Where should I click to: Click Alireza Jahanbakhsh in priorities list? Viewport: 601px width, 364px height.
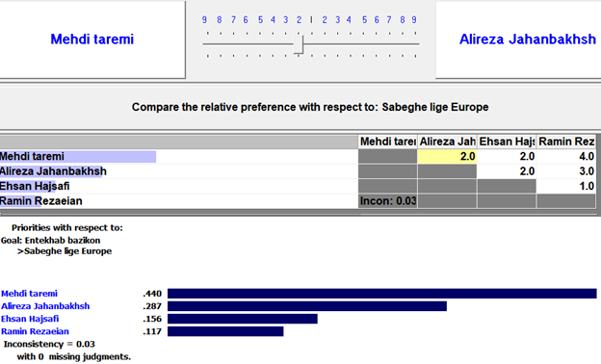45,306
